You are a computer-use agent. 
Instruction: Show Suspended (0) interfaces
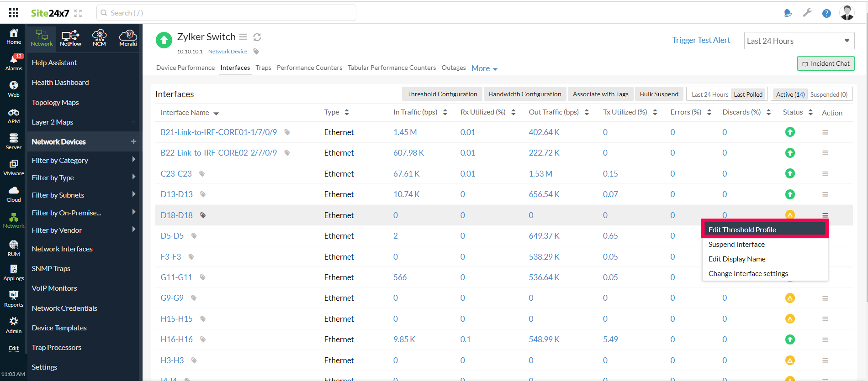[x=829, y=94]
